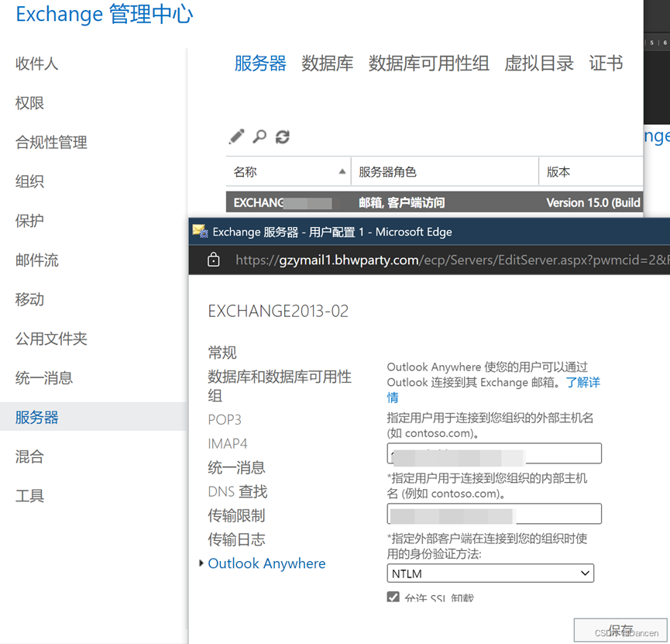Select the EXCHANG server row in the list
Viewport: 670px width, 644px height.
coord(434,202)
